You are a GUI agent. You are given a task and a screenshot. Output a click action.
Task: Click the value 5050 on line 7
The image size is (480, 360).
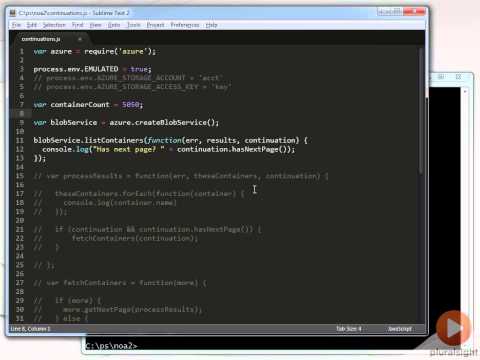130,105
